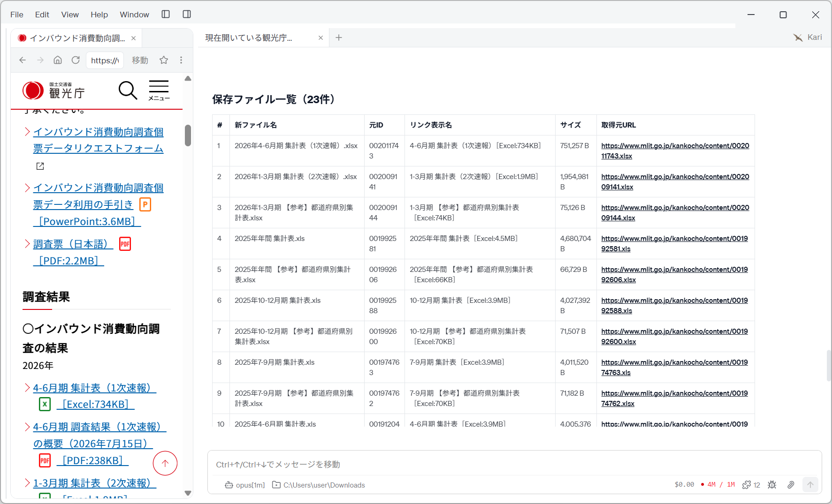This screenshot has height=504, width=832.
Task: Click the back-to-top red arrow button
Action: click(165, 463)
